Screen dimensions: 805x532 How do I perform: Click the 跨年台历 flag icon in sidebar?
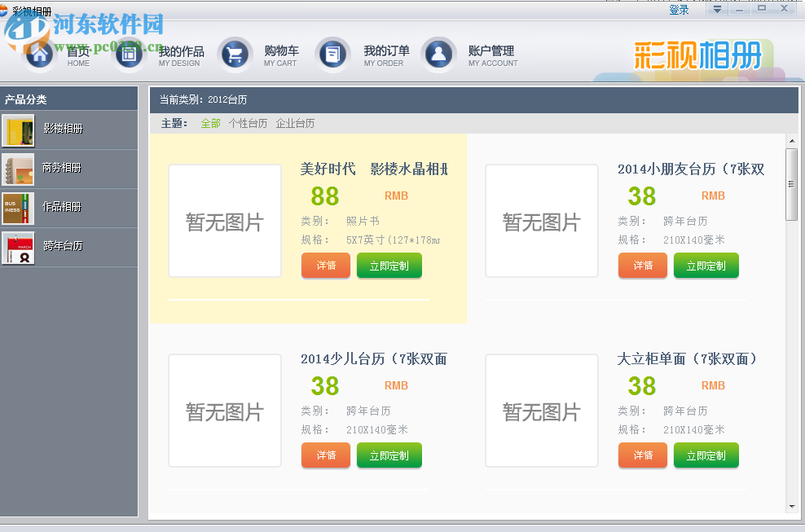tap(18, 245)
